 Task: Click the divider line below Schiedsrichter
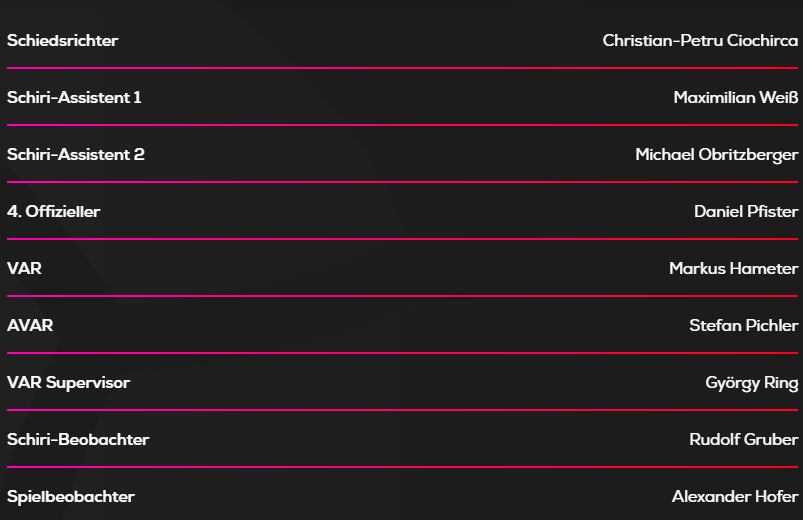tap(402, 68)
